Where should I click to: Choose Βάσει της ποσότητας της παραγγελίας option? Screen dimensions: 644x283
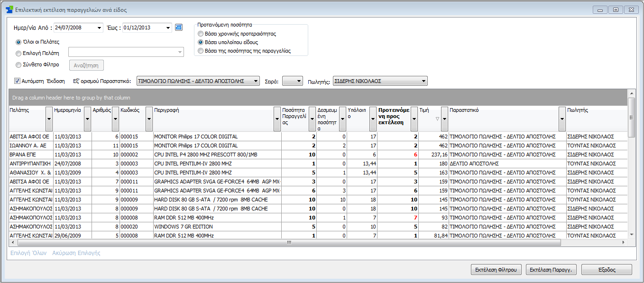pos(201,51)
